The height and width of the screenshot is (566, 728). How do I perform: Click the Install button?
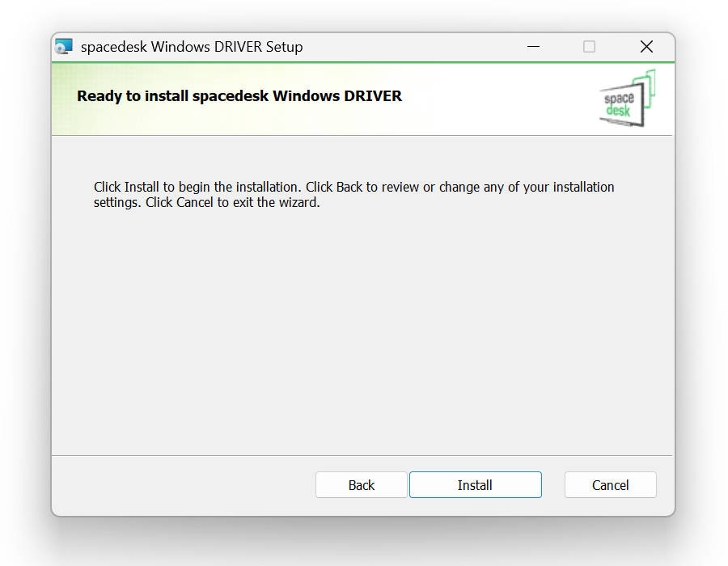coord(475,485)
